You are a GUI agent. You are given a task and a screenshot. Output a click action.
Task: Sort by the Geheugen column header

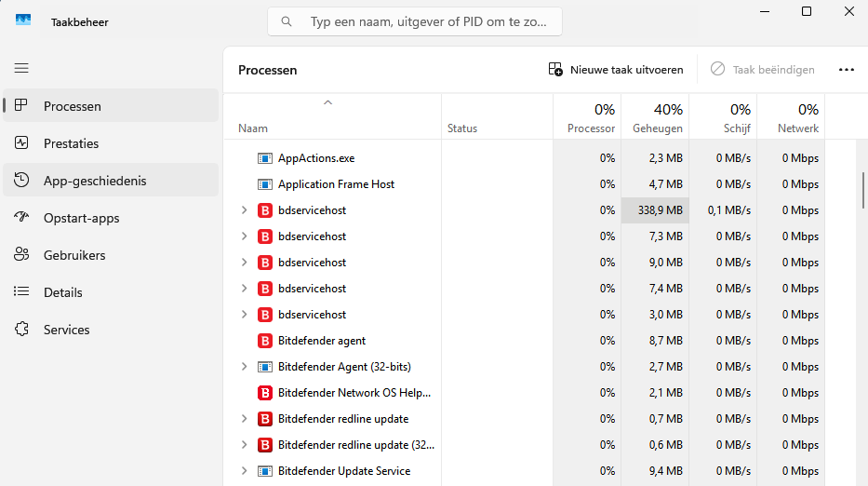click(x=655, y=116)
